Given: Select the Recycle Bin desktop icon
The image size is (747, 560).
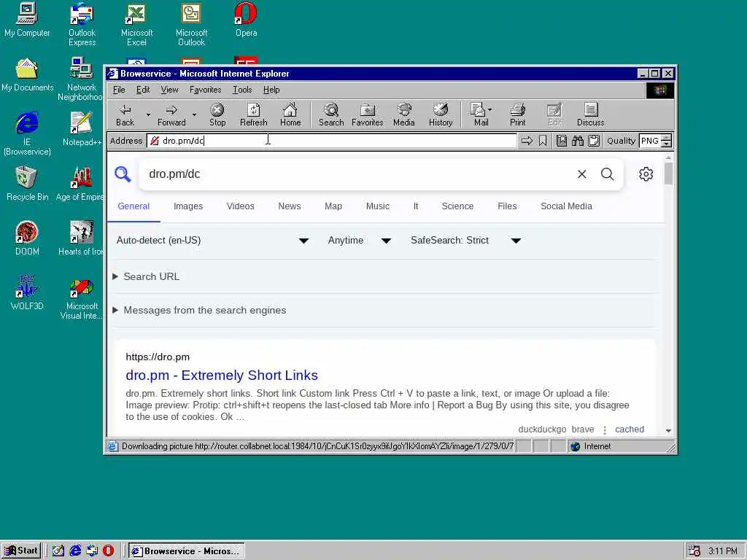Looking at the screenshot, I should (x=27, y=183).
